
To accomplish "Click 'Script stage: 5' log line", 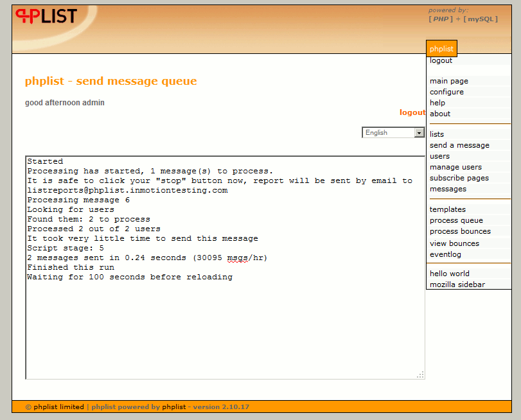I will click(x=66, y=249).
